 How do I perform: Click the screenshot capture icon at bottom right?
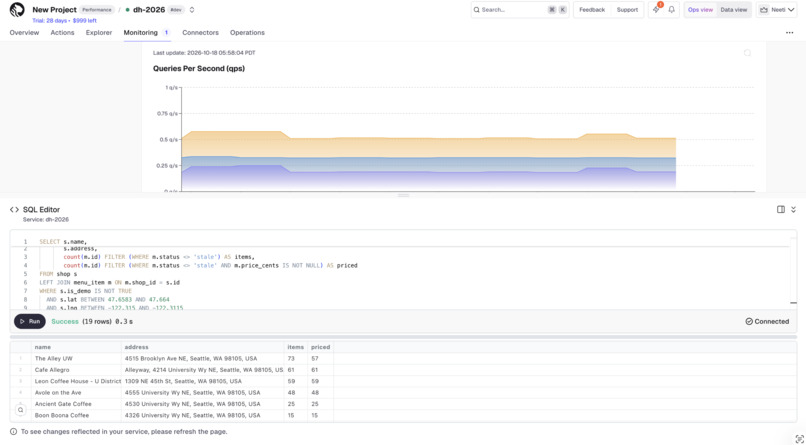799,438
